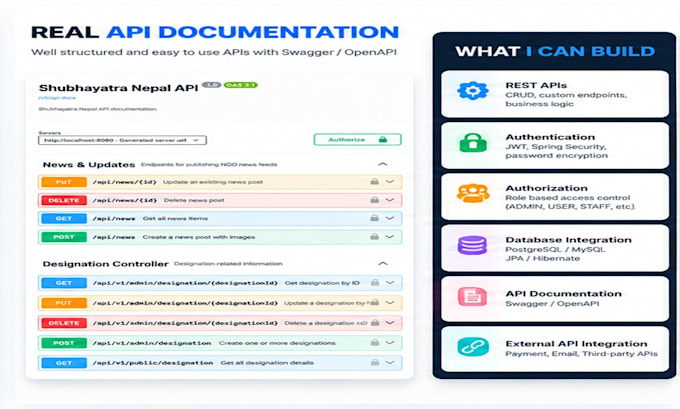The width and height of the screenshot is (680, 409).
Task: Open the api-docs link under the title
Action: [57, 98]
